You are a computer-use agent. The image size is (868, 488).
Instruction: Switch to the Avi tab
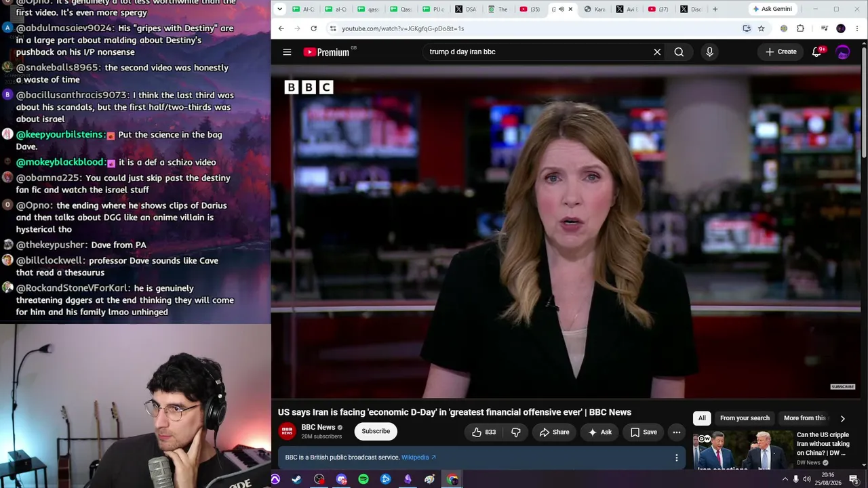(x=627, y=9)
